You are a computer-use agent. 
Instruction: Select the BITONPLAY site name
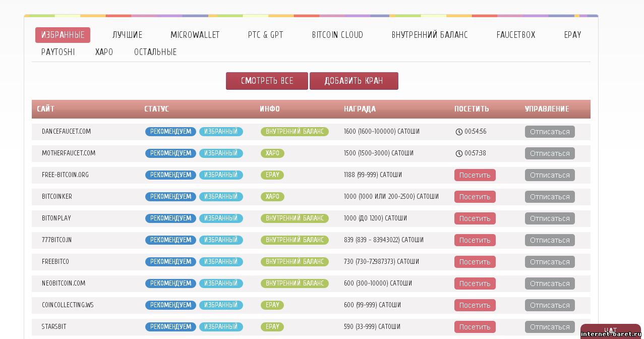pyautogui.click(x=56, y=218)
